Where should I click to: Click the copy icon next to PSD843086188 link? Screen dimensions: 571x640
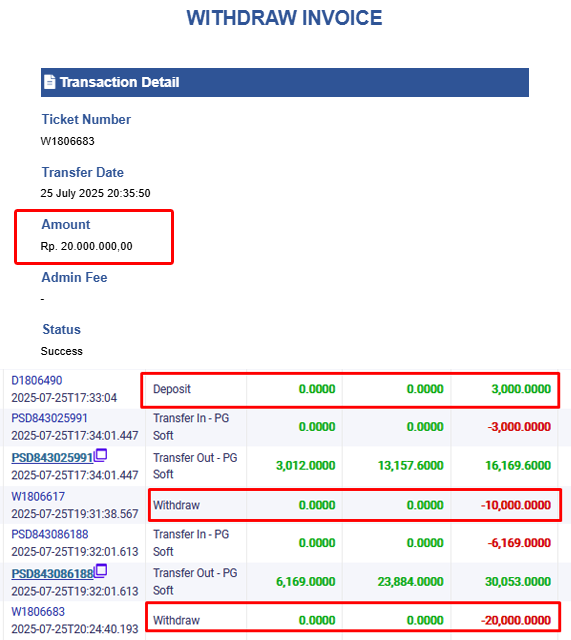pos(100,571)
